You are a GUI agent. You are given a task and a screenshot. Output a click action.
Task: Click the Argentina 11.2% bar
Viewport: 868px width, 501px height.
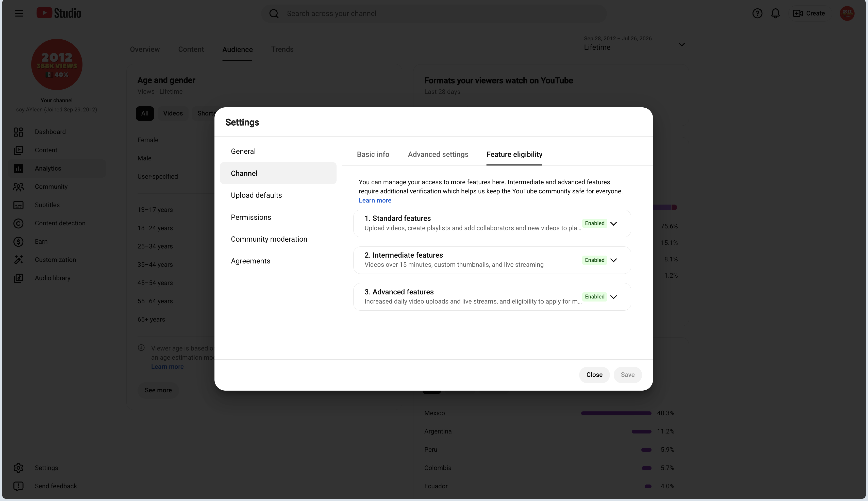642,431
